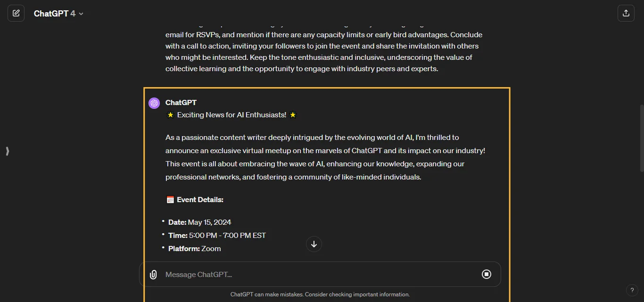Open the ChatGPT 4 model dropdown

point(58,13)
